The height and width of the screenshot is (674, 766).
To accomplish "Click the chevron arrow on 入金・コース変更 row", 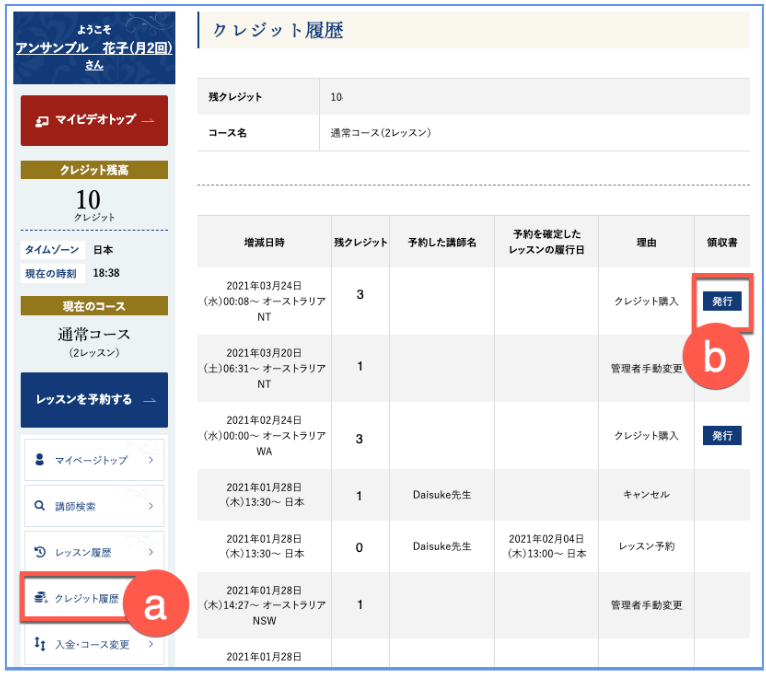I will click(x=150, y=644).
